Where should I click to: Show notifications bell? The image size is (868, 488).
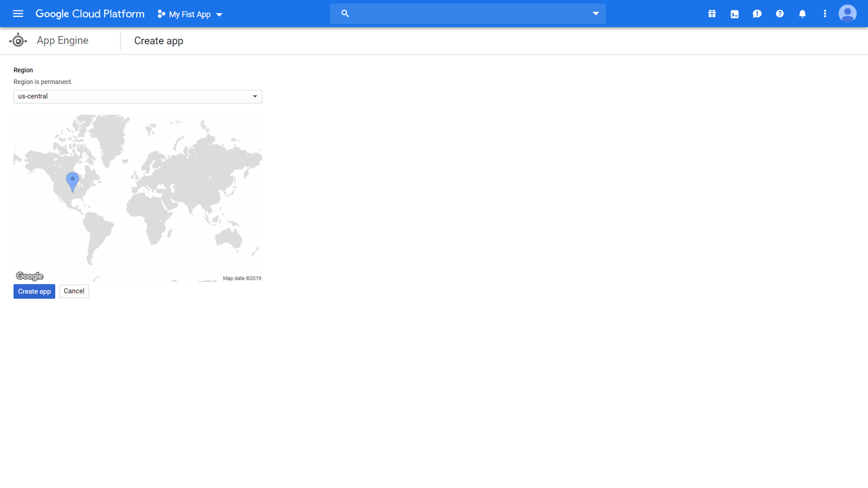coord(802,14)
